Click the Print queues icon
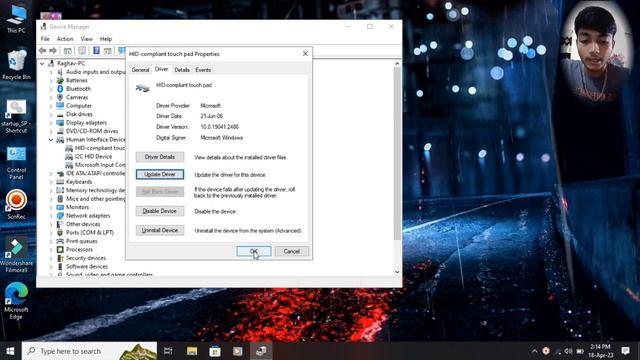 click(60, 241)
